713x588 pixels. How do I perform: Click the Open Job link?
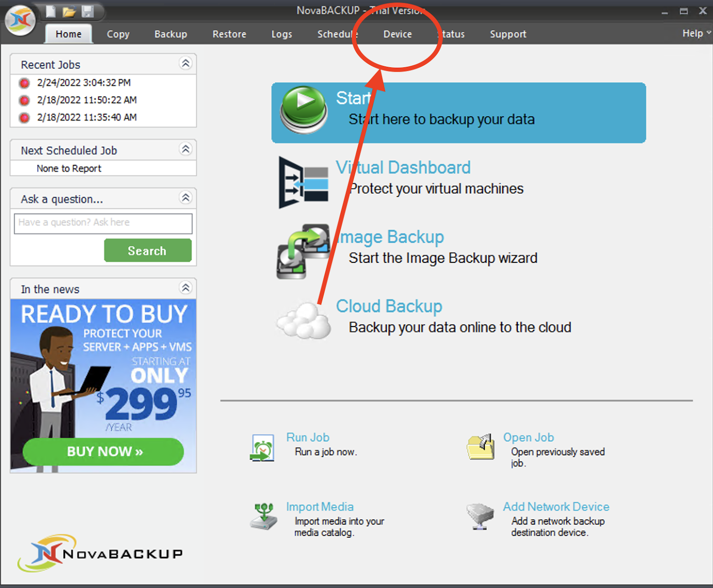click(529, 437)
